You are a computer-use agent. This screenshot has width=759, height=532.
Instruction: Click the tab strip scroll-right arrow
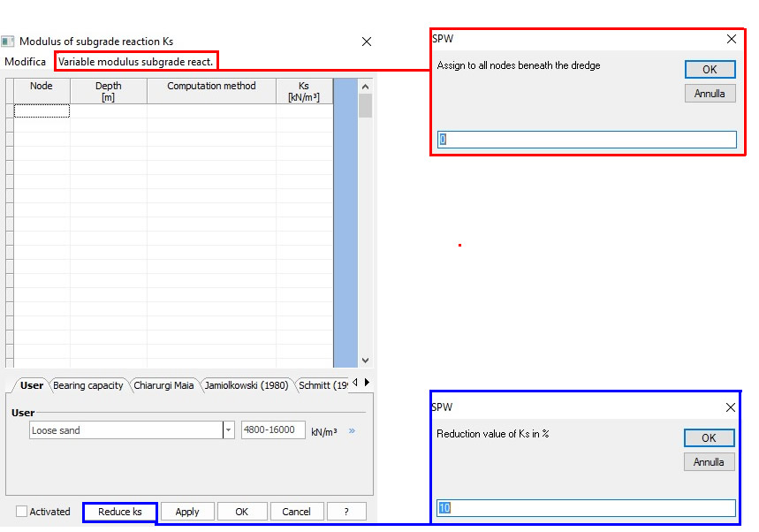coord(367,383)
